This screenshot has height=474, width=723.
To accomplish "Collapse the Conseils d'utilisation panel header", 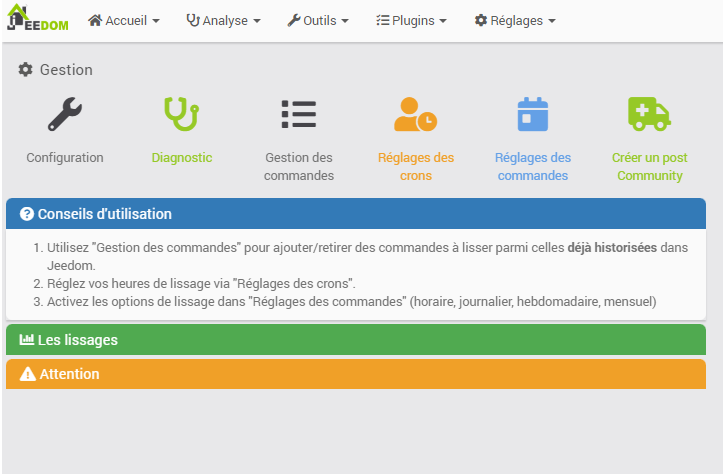I will (x=356, y=214).
